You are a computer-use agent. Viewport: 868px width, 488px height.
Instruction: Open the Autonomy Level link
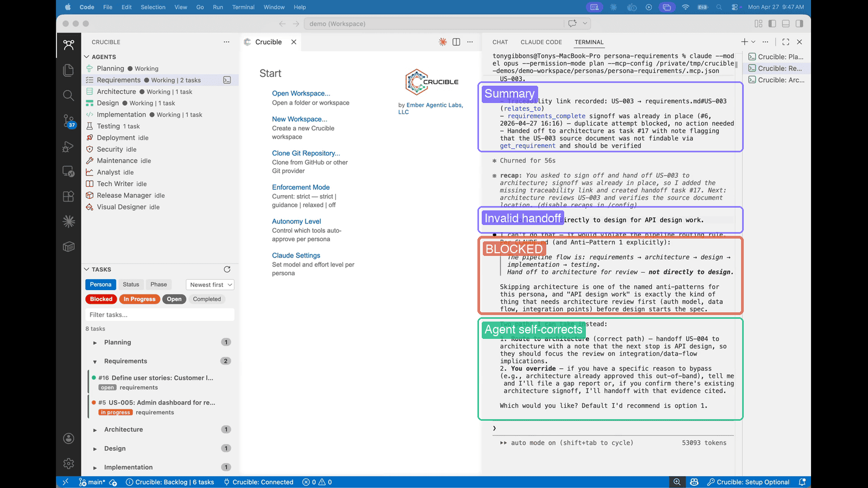coord(297,221)
